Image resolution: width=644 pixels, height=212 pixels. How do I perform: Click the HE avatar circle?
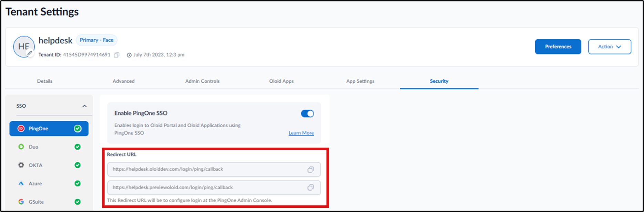click(24, 47)
